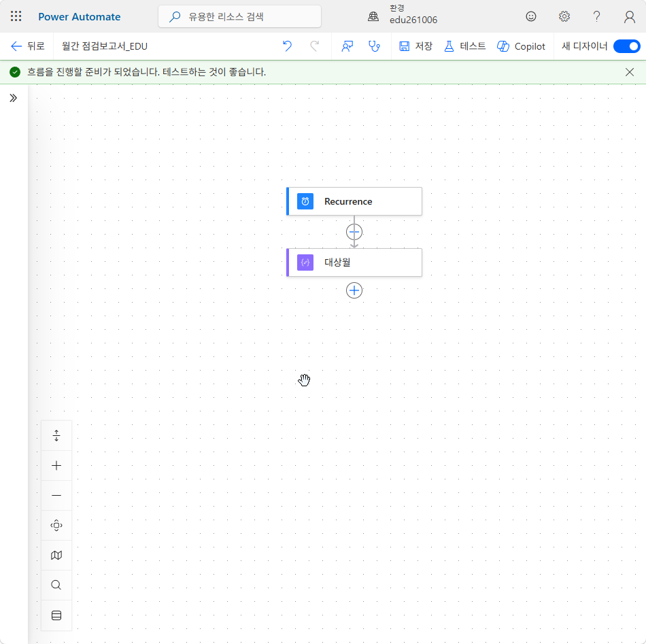
Task: Open the app launcher grid
Action: click(x=16, y=16)
